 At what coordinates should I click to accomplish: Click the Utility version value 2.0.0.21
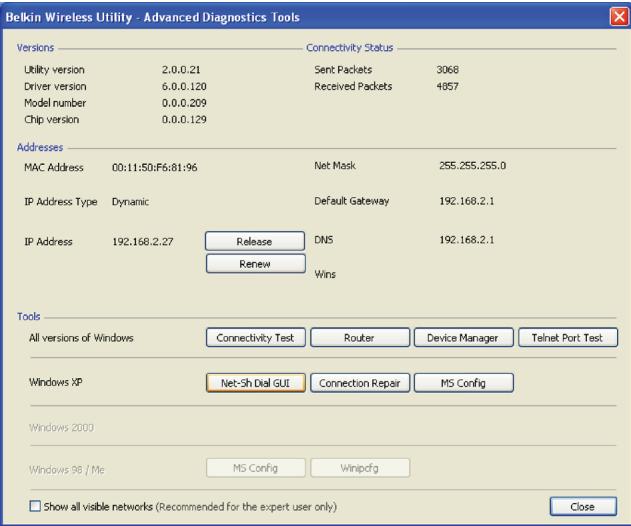point(181,70)
